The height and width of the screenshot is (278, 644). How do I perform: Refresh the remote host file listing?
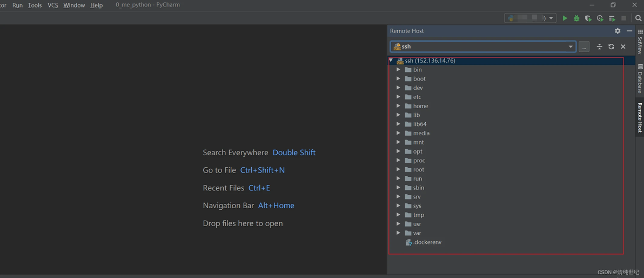[611, 47]
